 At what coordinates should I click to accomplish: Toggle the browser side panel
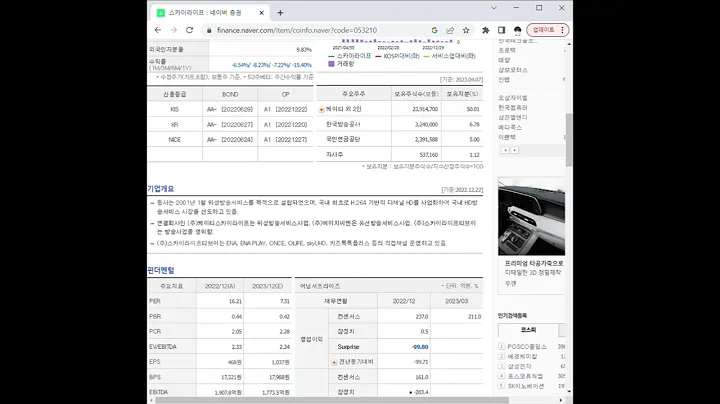(x=501, y=30)
